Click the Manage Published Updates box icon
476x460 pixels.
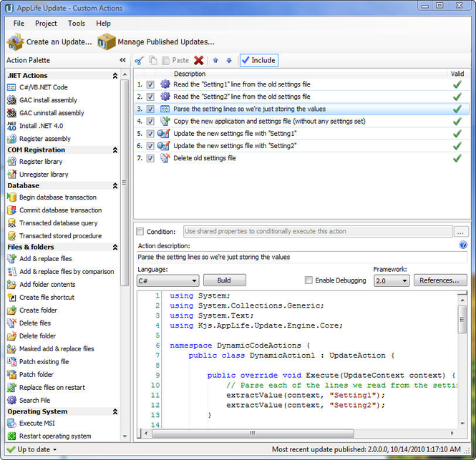pos(106,42)
